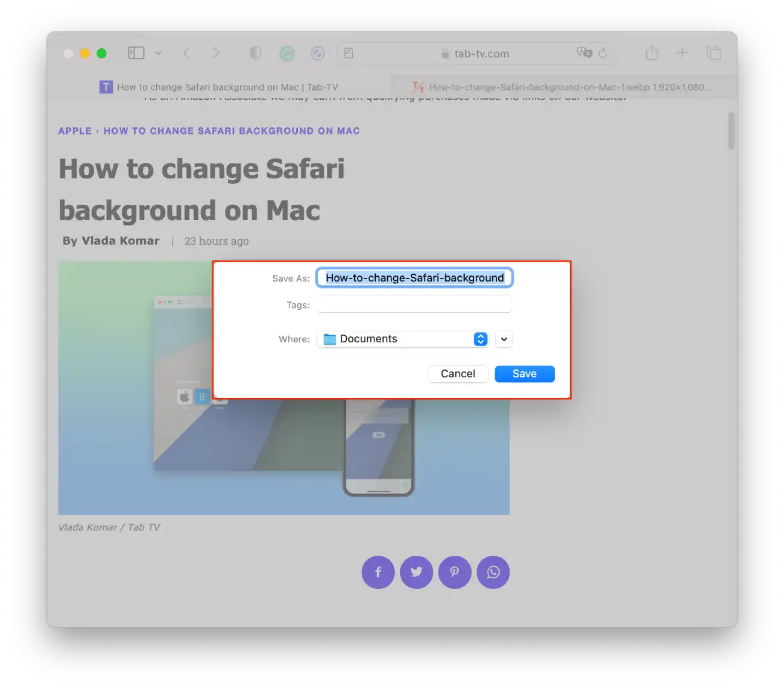The width and height of the screenshot is (784, 689).
Task: Click the privacy shield icon
Action: (x=255, y=53)
